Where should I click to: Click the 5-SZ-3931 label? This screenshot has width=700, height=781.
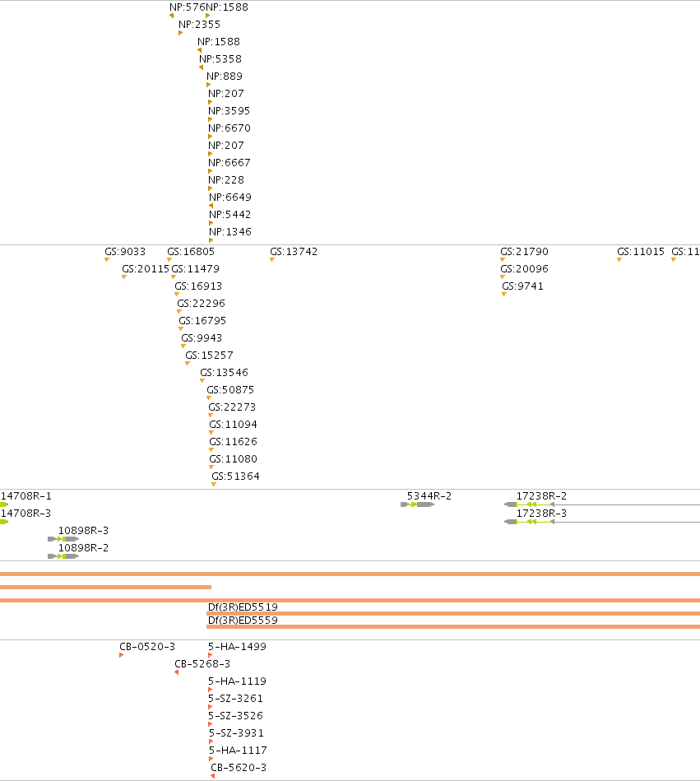click(x=236, y=732)
